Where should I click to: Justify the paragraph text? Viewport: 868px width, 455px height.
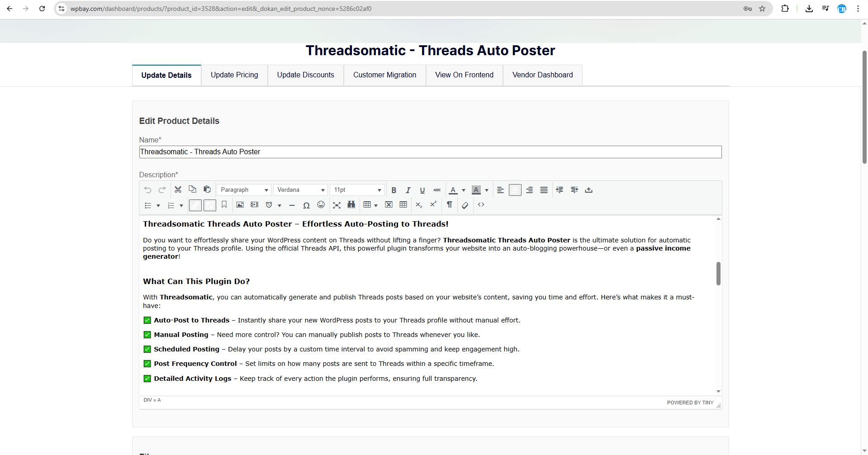tap(544, 190)
